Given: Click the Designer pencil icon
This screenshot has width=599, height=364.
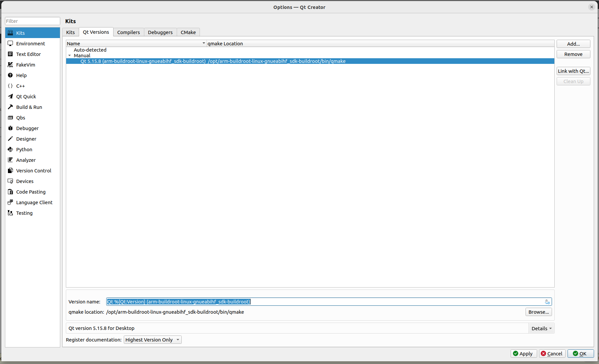Looking at the screenshot, I should [10, 139].
